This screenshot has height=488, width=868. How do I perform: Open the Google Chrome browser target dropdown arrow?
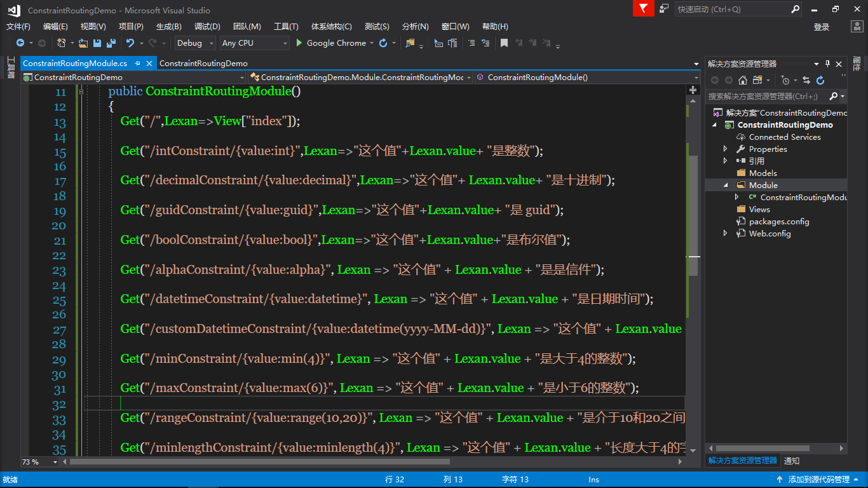(370, 43)
